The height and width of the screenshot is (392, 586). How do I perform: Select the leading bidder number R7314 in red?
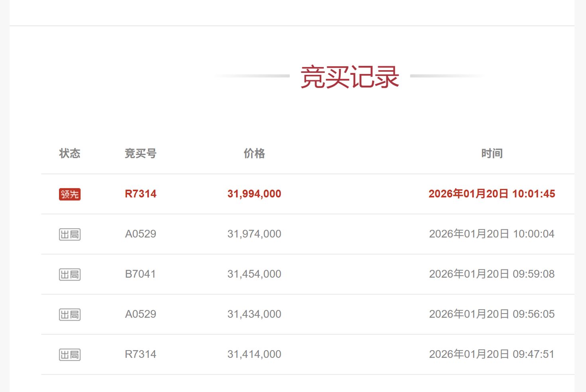coord(140,194)
